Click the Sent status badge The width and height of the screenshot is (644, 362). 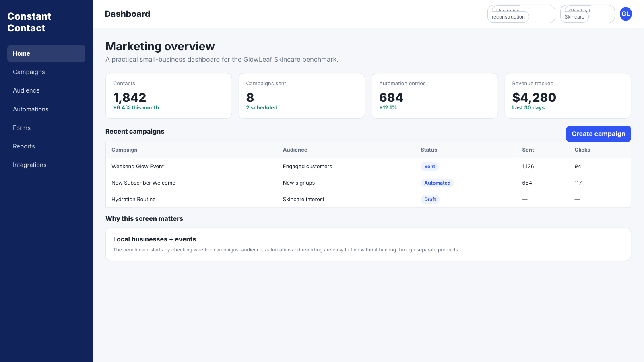(x=429, y=167)
